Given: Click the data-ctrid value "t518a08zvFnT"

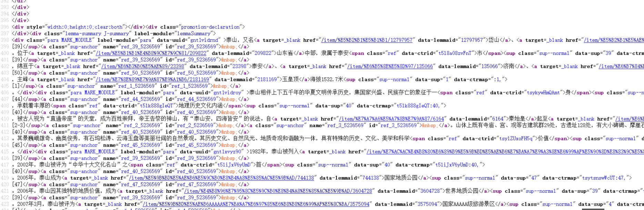Looking at the screenshot, I should coord(455,53).
